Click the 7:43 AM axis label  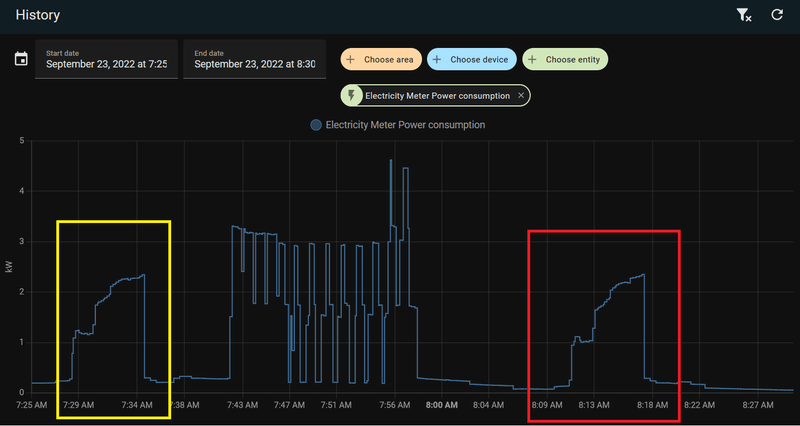pyautogui.click(x=242, y=406)
